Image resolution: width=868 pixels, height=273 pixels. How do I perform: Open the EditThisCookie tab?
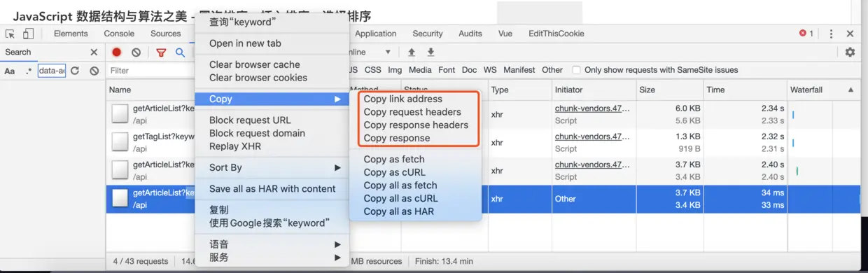coord(556,34)
